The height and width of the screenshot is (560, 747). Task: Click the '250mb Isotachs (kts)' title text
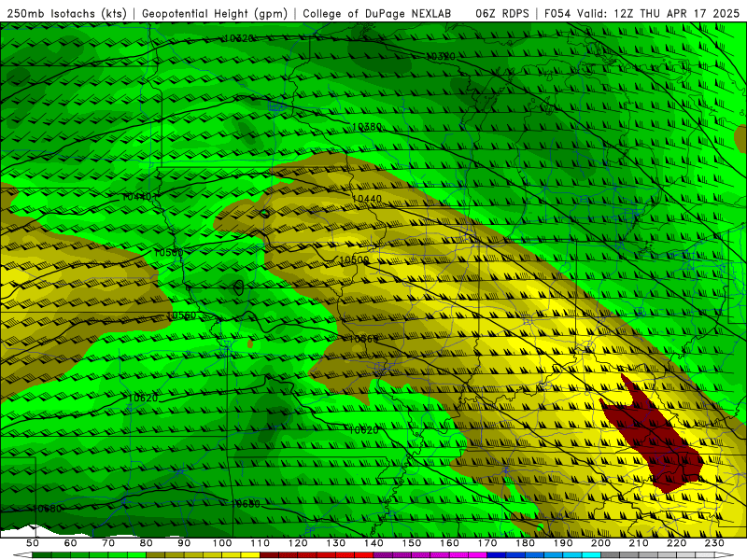click(67, 13)
